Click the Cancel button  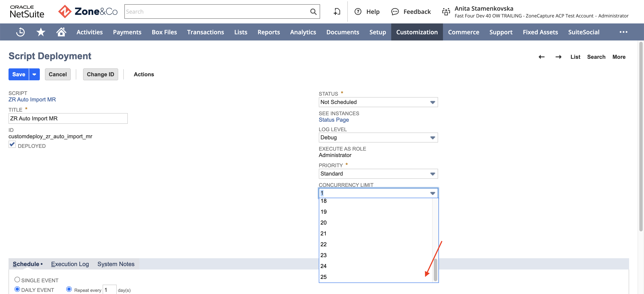(58, 74)
